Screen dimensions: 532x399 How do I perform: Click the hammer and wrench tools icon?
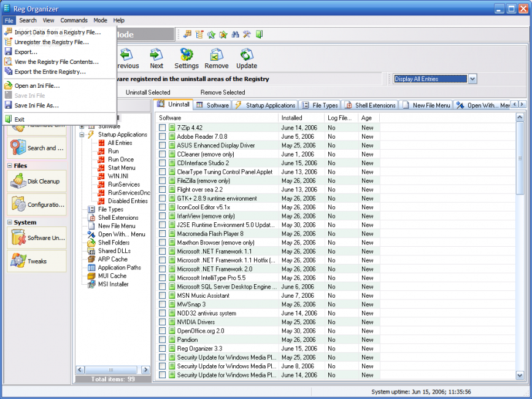247,34
